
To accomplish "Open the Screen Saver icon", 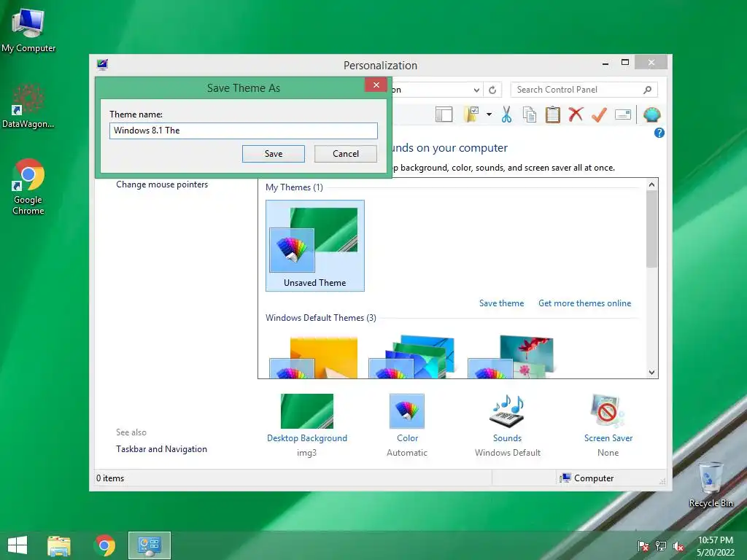I will pos(608,411).
